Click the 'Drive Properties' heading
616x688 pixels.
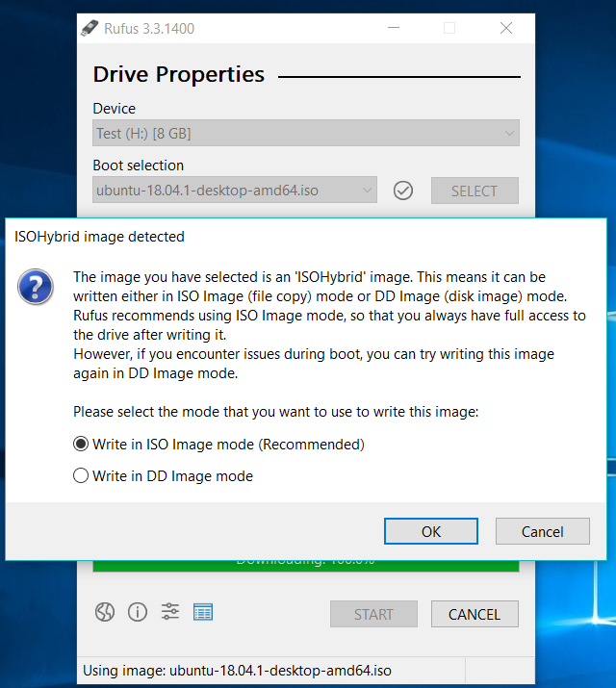(x=179, y=74)
